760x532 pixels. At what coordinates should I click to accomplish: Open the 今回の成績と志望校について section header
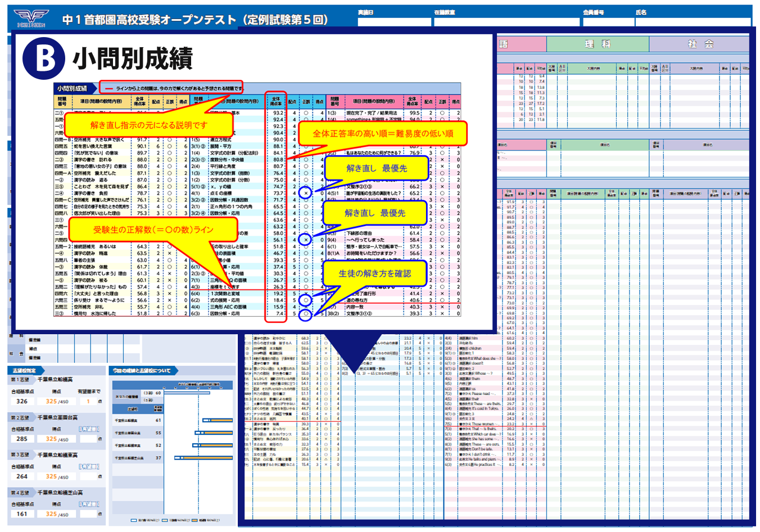[142, 371]
